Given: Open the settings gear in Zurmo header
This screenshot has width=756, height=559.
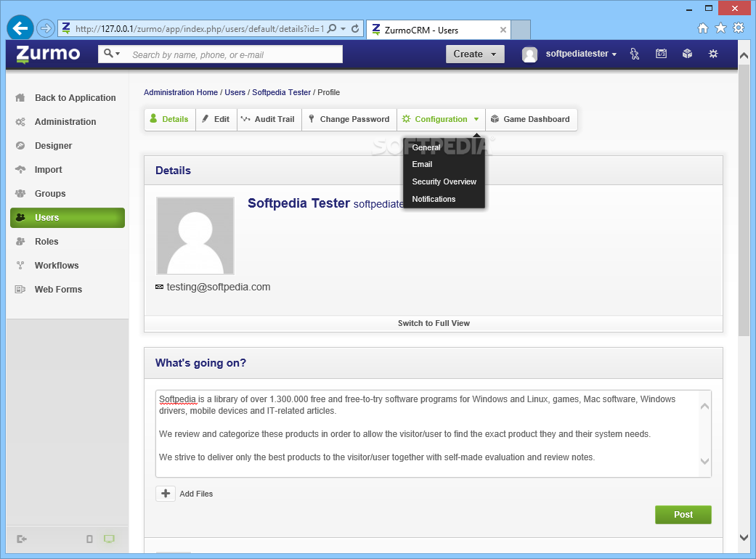Looking at the screenshot, I should (x=713, y=54).
